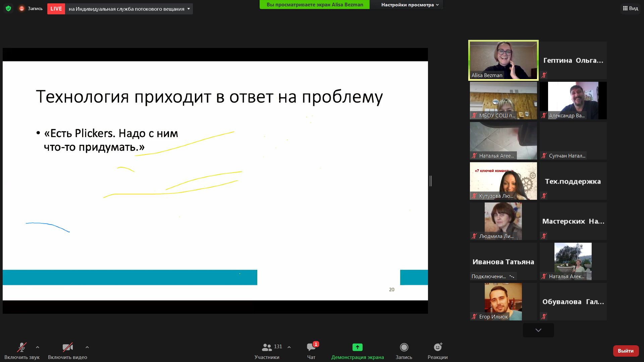644x362 pixels.
Task: Click muted mic icon beside Александр Ва
Action: click(544, 115)
